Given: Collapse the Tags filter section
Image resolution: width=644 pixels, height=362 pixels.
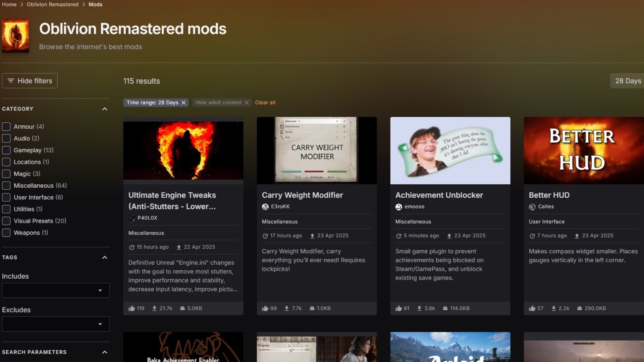Looking at the screenshot, I should coord(105,257).
